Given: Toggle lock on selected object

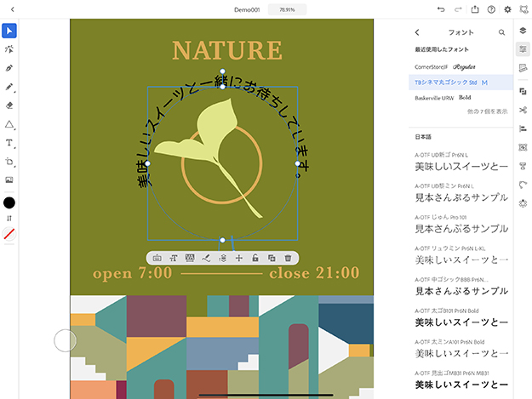Looking at the screenshot, I should click(x=255, y=257).
